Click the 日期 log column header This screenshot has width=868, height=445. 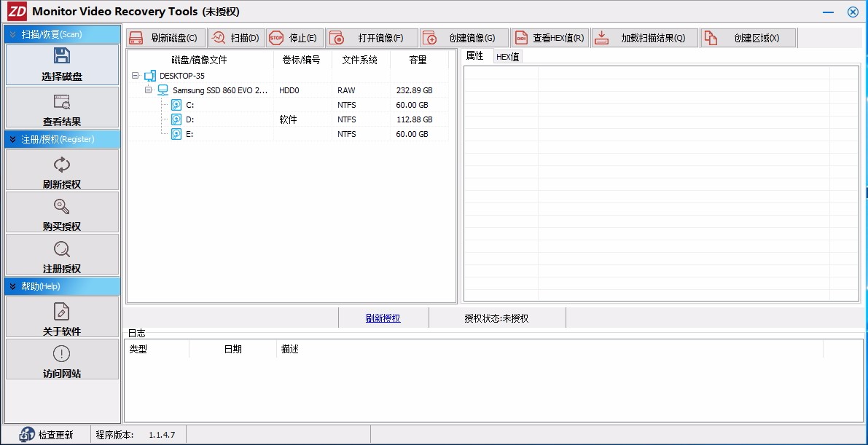coord(232,350)
